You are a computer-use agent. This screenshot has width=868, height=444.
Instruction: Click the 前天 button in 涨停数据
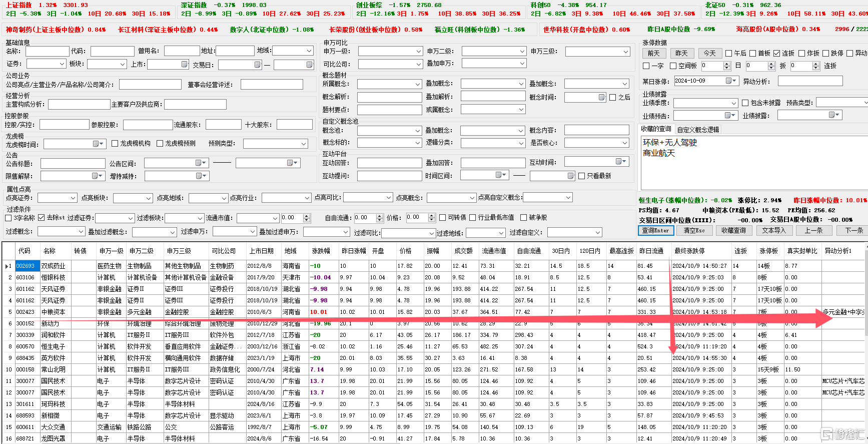pos(653,53)
